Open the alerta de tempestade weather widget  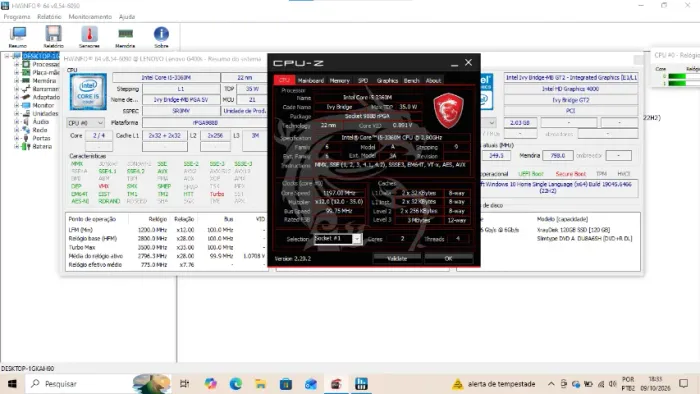[x=493, y=384]
